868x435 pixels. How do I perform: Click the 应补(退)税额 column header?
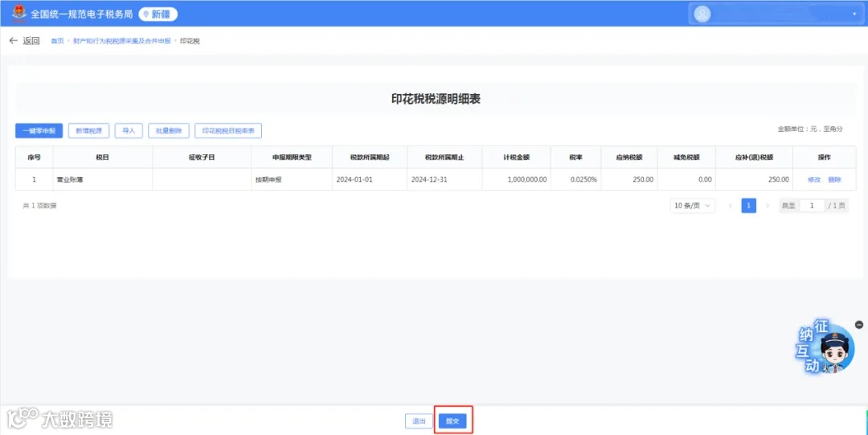point(754,158)
